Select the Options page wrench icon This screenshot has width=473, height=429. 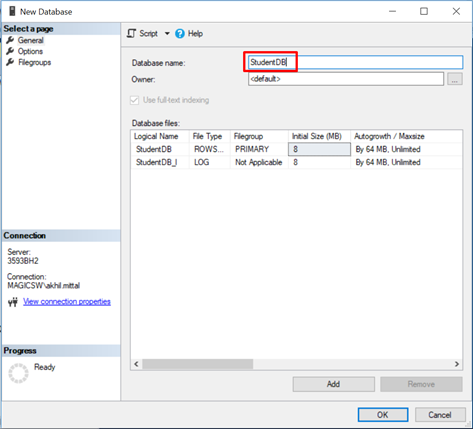[10, 51]
